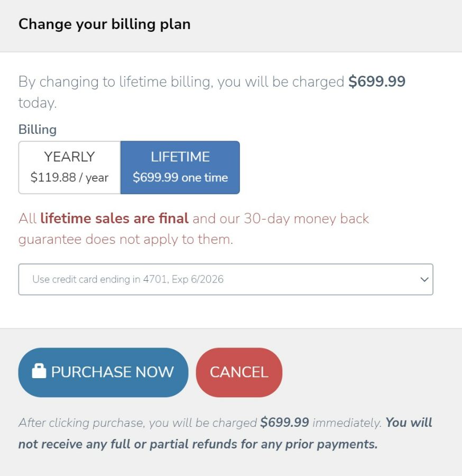Click the 'Change your billing plan' heading

(x=104, y=24)
